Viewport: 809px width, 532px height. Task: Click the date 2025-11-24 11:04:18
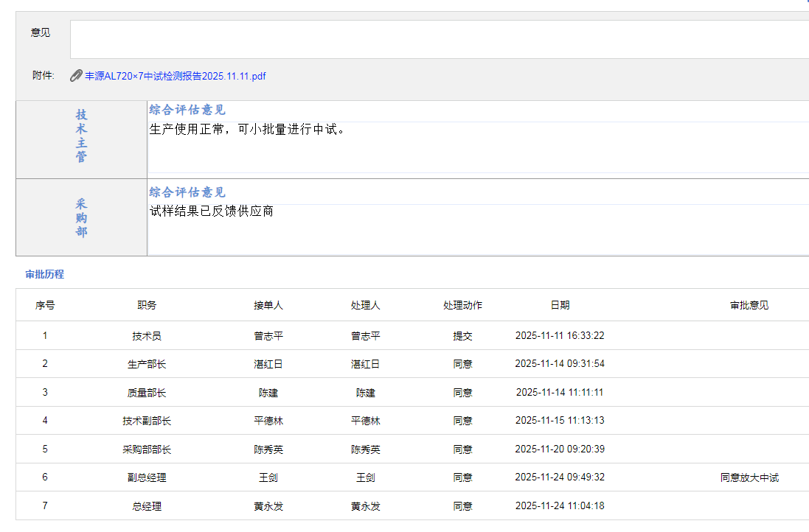[560, 506]
